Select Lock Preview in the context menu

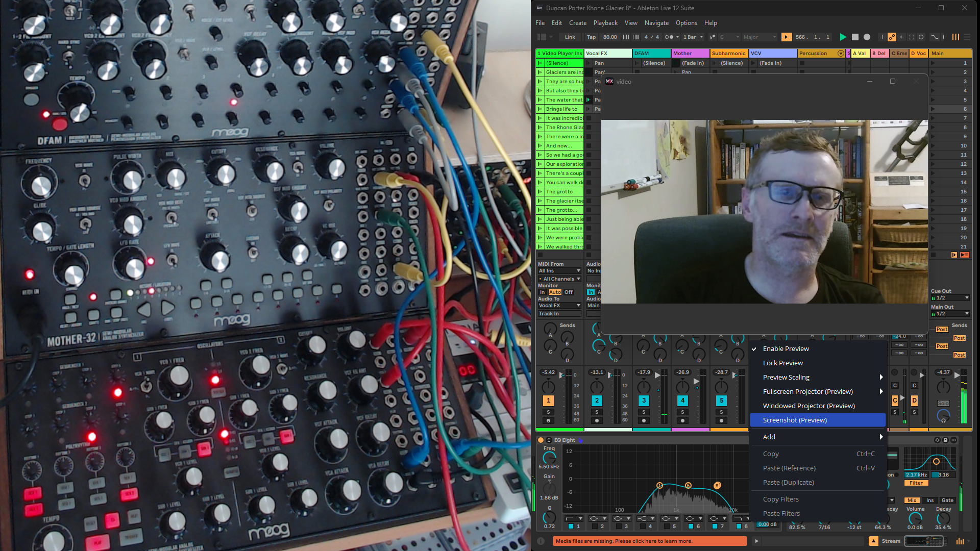pyautogui.click(x=818, y=363)
